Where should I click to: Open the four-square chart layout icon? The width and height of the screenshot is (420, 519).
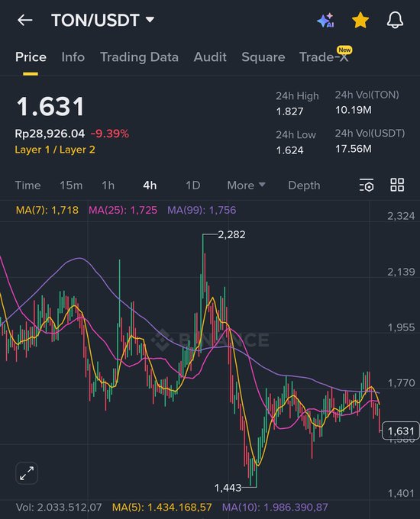(397, 185)
